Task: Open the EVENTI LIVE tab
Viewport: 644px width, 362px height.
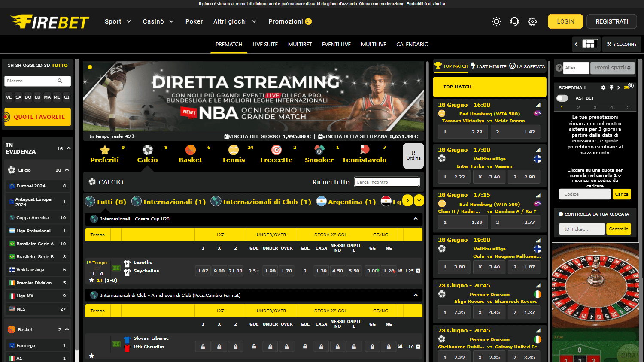Action: 336,45
